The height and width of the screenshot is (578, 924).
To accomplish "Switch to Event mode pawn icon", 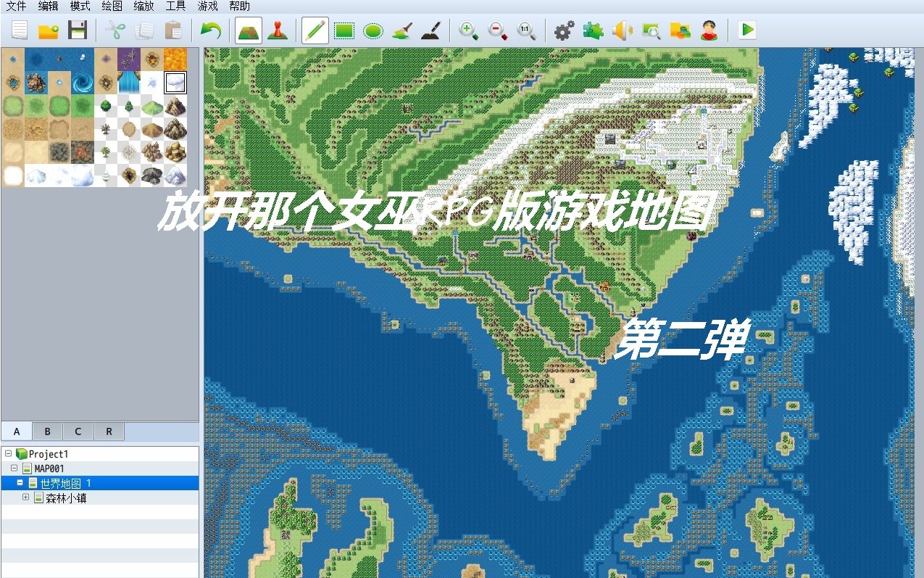I will pyautogui.click(x=276, y=30).
